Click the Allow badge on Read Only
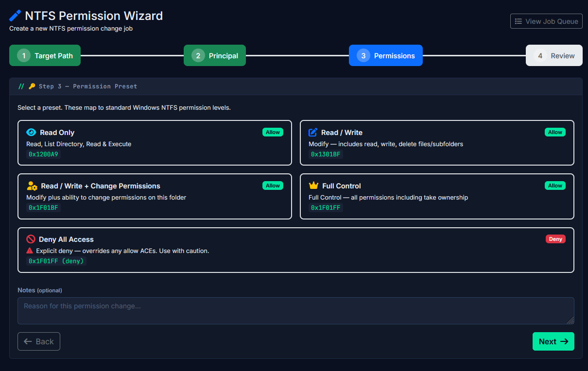The height and width of the screenshot is (371, 588). (x=273, y=132)
